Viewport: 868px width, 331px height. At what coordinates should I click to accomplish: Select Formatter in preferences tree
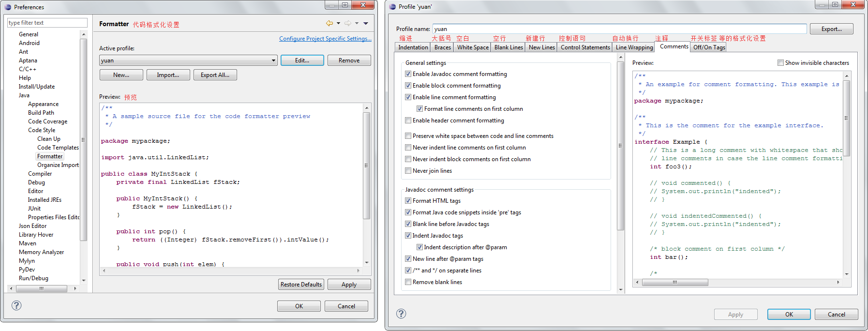(50, 156)
